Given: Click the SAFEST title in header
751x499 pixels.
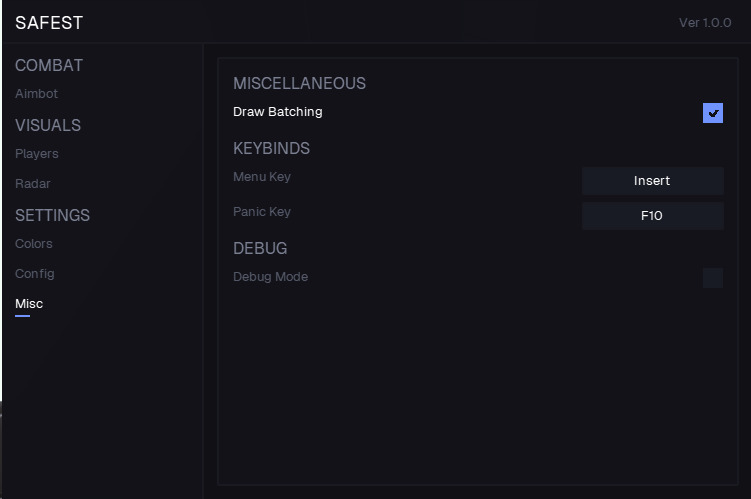Looking at the screenshot, I should [49, 22].
